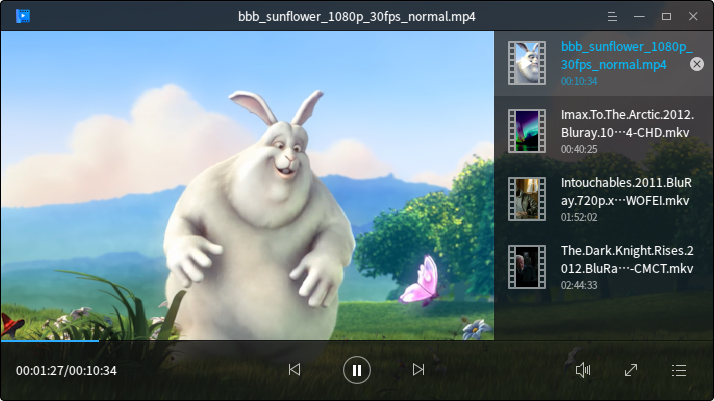Click the Dark Knight Rises thumbnail
714x401 pixels.
coord(526,267)
